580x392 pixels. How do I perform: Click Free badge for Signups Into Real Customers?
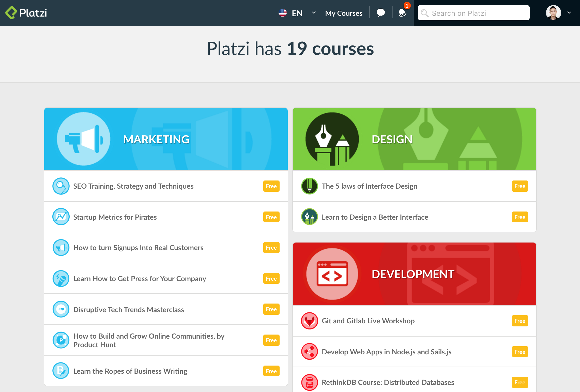[271, 248]
